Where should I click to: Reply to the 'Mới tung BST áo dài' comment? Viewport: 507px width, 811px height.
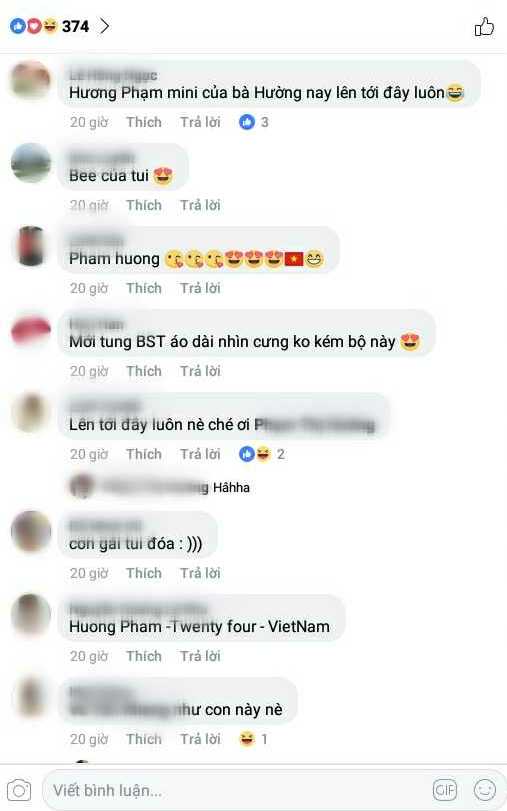(x=200, y=371)
